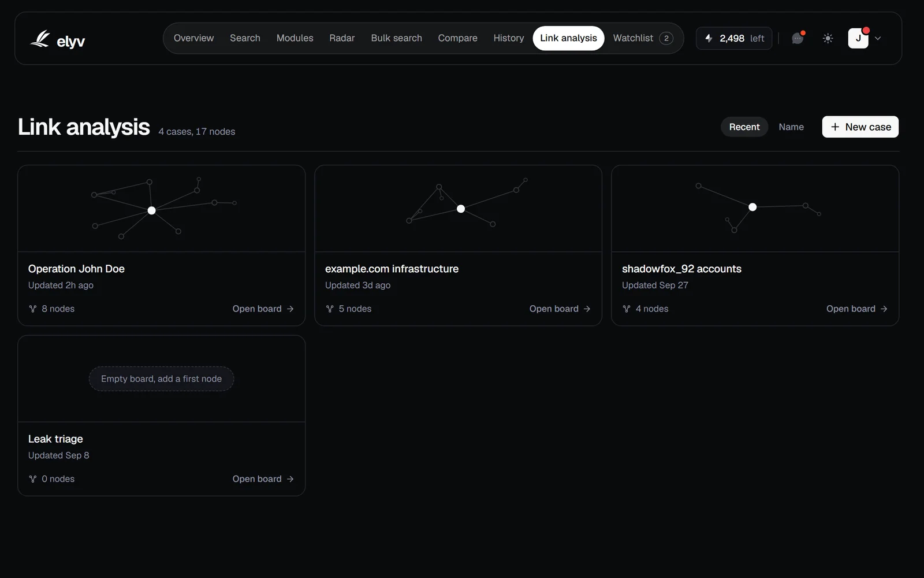Click the Operation John Doe title

tap(76, 269)
